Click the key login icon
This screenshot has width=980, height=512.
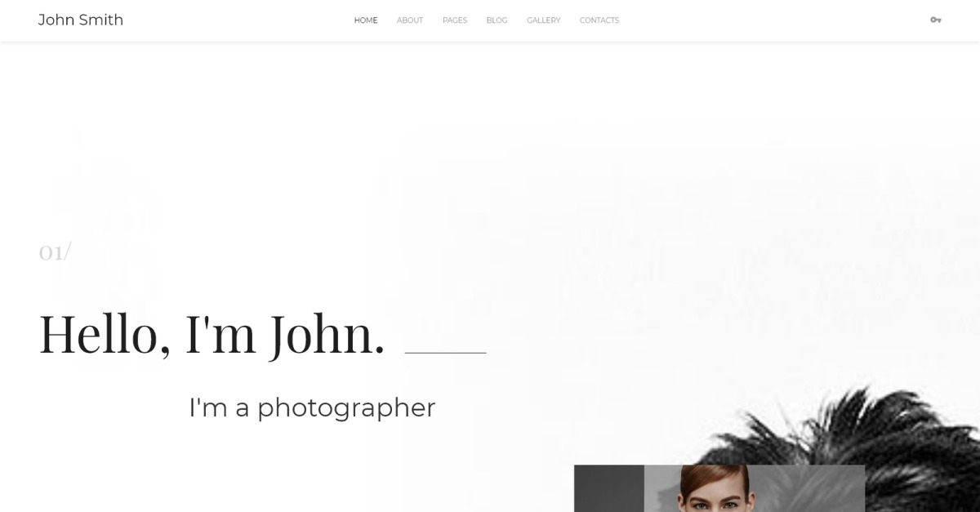[x=935, y=20]
